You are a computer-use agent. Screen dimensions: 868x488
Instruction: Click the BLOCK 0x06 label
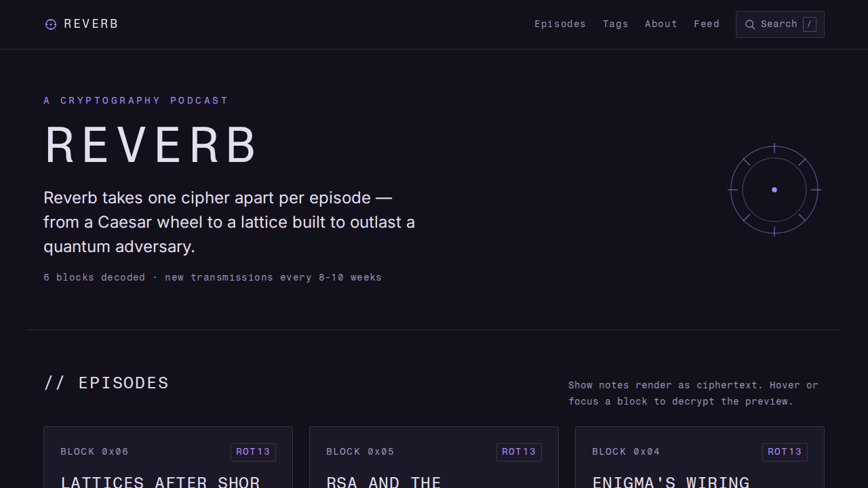pyautogui.click(x=94, y=452)
